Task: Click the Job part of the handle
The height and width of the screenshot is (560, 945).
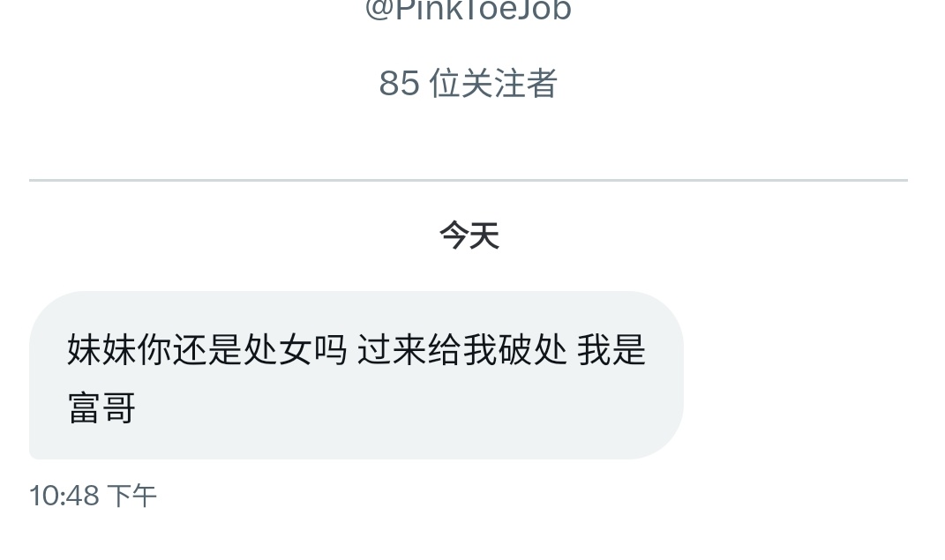Action: (544, 10)
